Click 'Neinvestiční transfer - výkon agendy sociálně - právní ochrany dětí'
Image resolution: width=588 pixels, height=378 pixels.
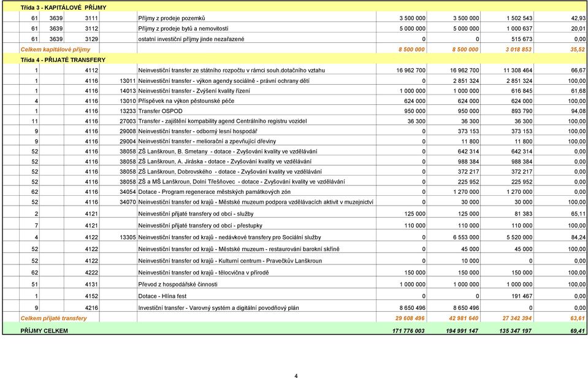[x=224, y=81]
